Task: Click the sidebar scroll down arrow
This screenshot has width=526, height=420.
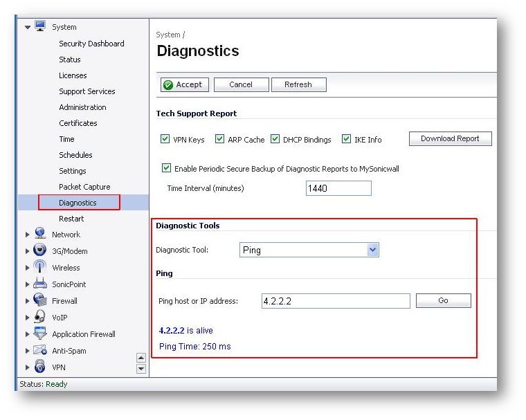Action: (x=141, y=369)
